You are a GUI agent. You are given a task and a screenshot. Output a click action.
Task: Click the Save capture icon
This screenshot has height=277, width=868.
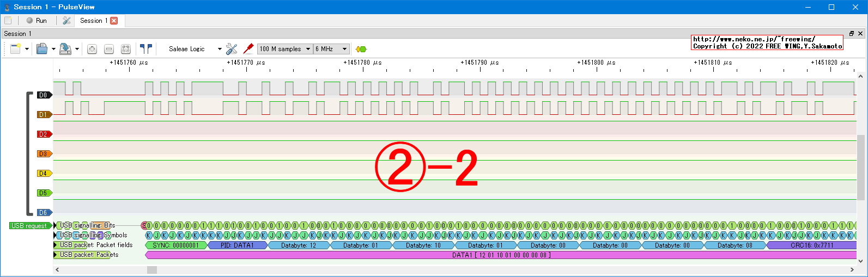pos(65,49)
